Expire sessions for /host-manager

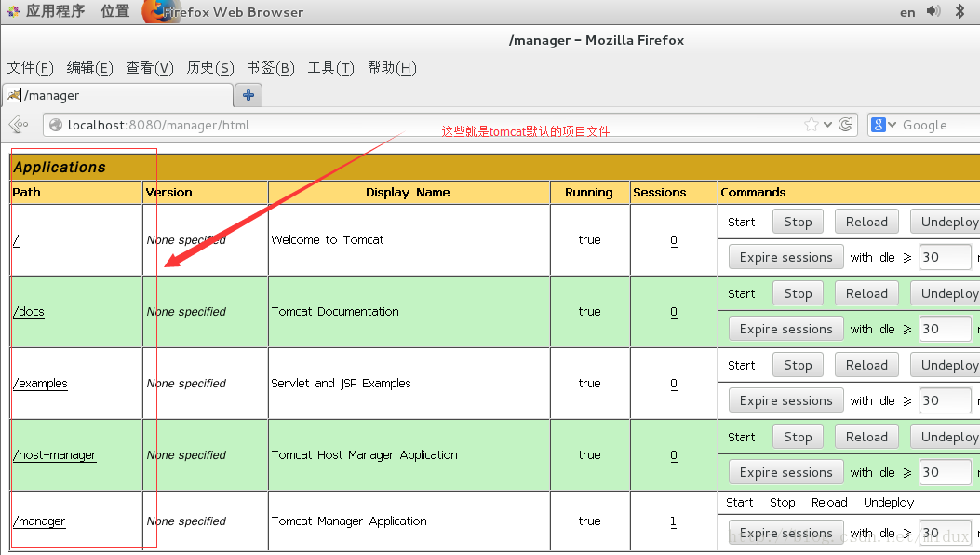click(x=785, y=472)
